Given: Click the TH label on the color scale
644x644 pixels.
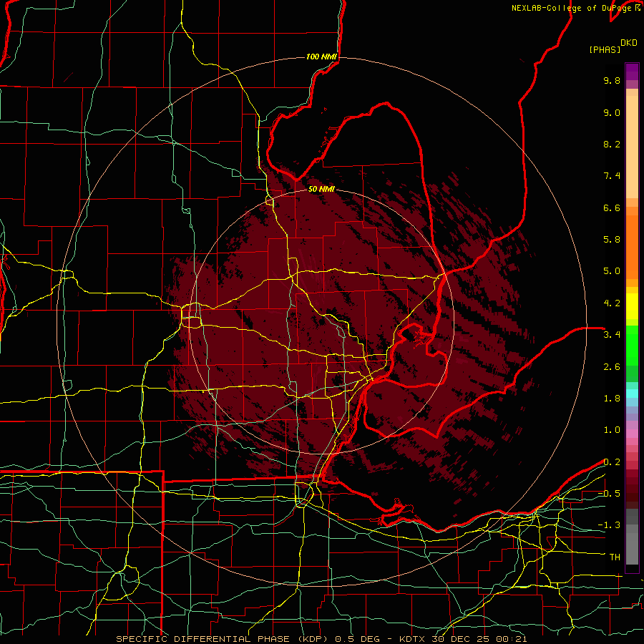Looking at the screenshot, I should pyautogui.click(x=615, y=557).
